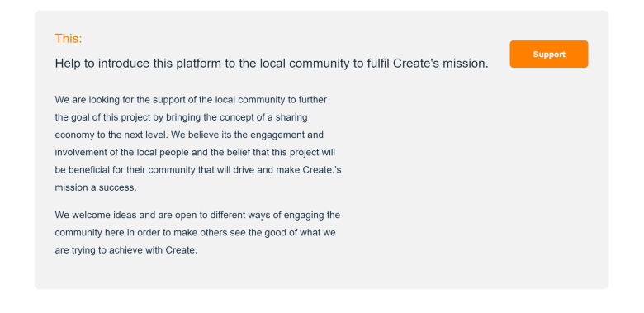Click the line starting "community here in order"
644x313 pixels.
tap(195, 233)
